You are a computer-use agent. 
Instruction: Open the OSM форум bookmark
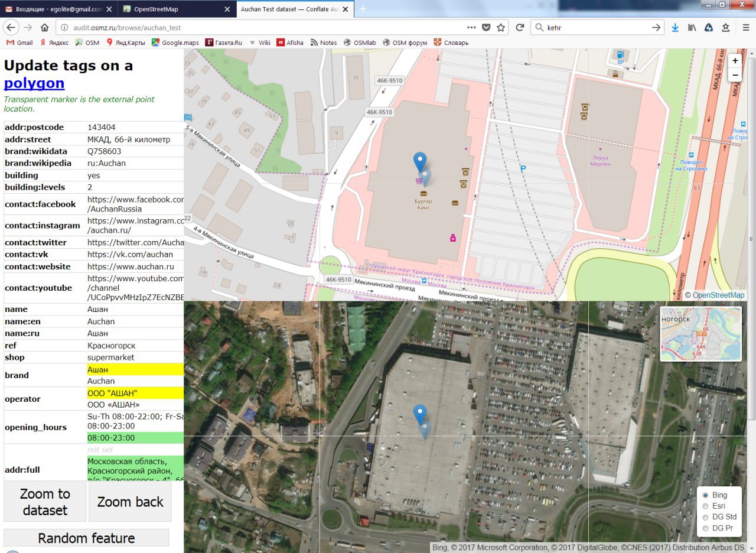[x=405, y=43]
